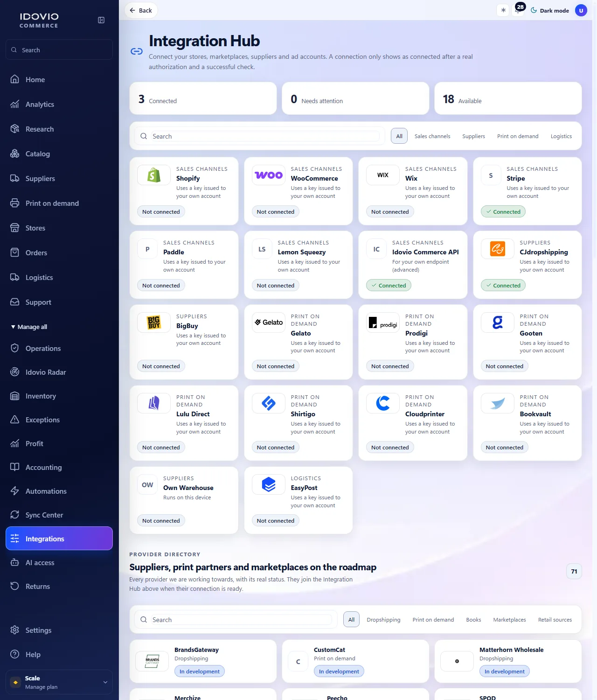Screen dimensions: 597x700
Task: Select the Sales channels filter tab
Action: click(x=432, y=136)
